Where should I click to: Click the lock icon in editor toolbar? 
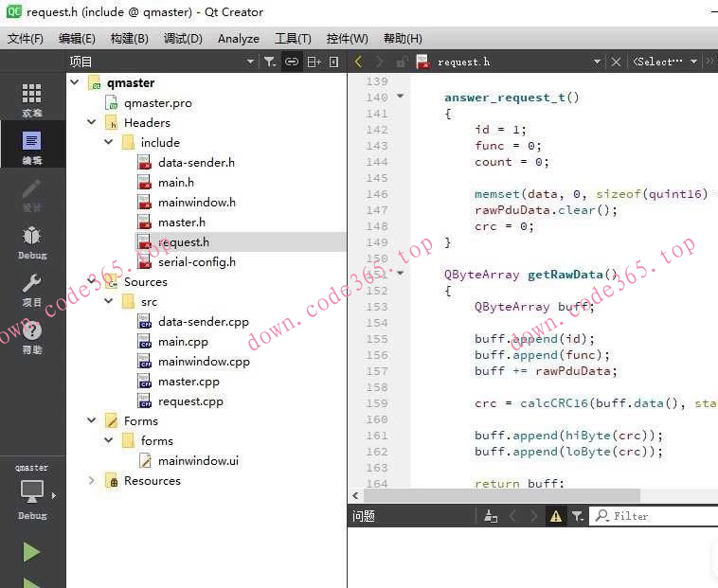(402, 62)
